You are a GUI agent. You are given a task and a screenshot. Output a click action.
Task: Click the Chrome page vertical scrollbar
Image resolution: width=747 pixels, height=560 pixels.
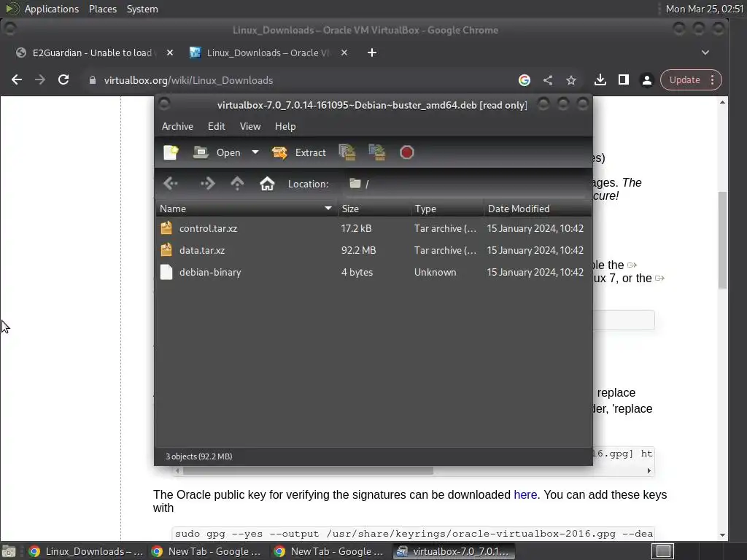point(722,241)
